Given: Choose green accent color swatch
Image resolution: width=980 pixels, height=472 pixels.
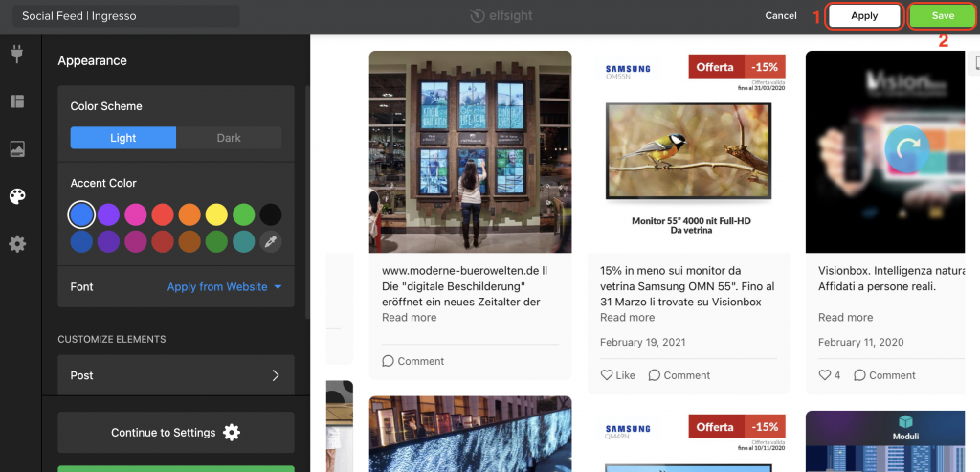Looking at the screenshot, I should pos(244,214).
